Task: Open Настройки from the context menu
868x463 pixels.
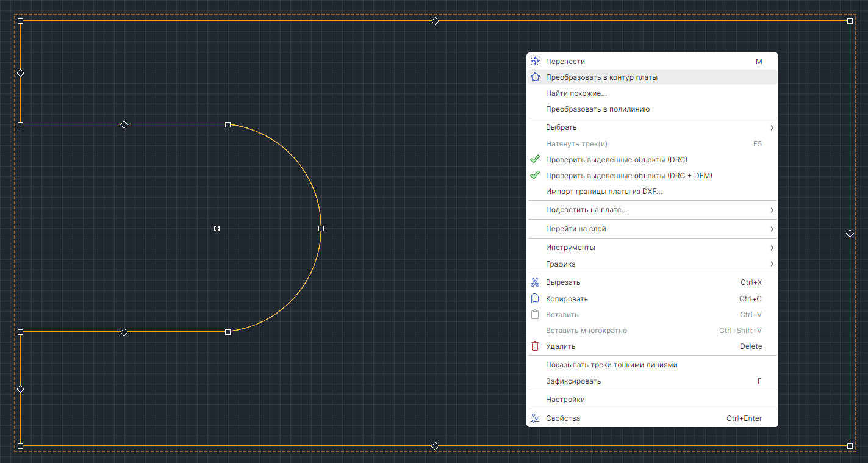Action: tap(565, 400)
